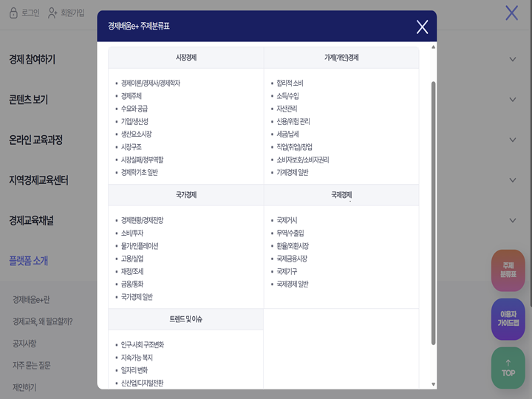
Task: Select the 환율/외환시장 topic link
Action: (x=292, y=246)
